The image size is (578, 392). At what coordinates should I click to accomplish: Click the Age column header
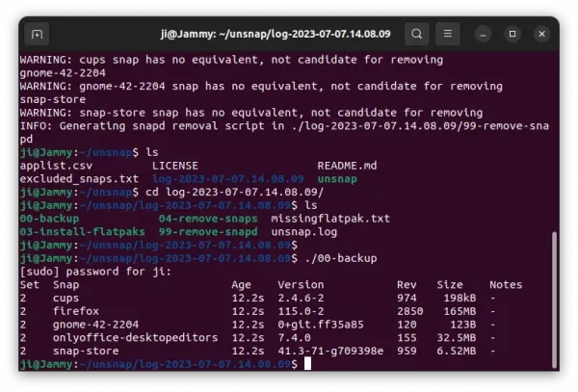[241, 285]
